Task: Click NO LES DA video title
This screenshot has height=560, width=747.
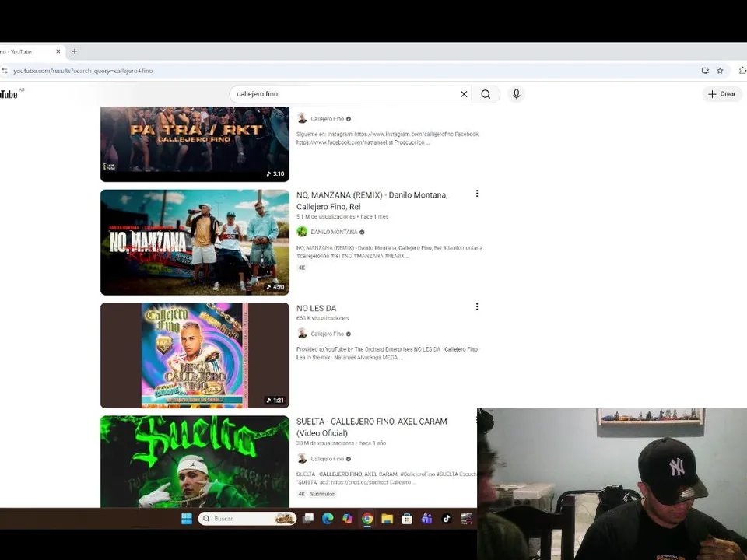Action: (317, 308)
